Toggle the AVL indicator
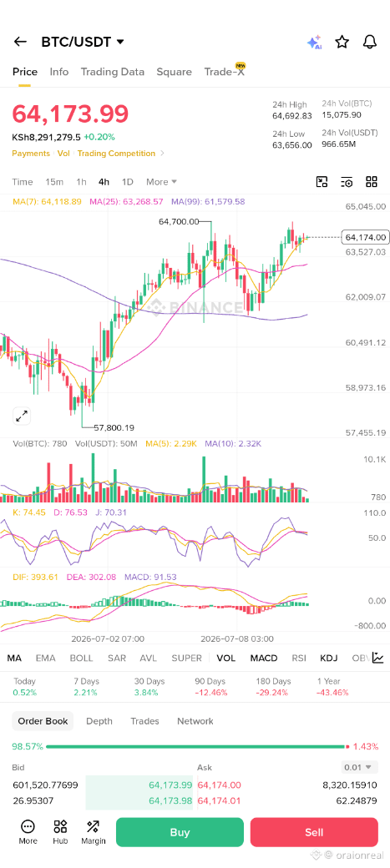This screenshot has width=390, height=868. pyautogui.click(x=149, y=659)
